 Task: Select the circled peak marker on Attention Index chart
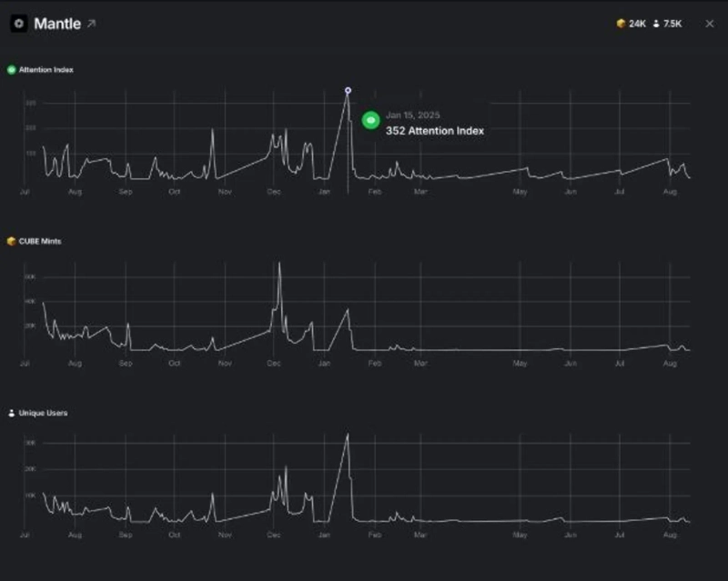click(x=348, y=91)
